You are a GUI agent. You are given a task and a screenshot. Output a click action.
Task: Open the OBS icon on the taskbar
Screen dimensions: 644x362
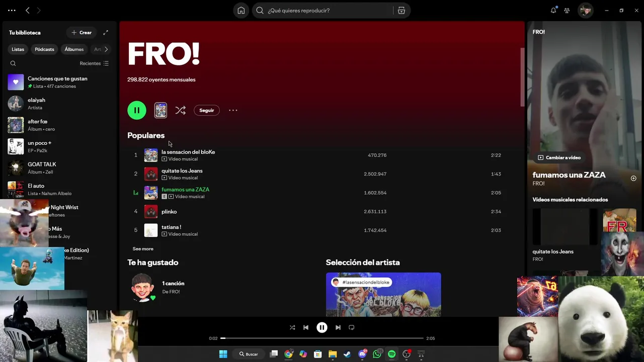click(x=407, y=354)
